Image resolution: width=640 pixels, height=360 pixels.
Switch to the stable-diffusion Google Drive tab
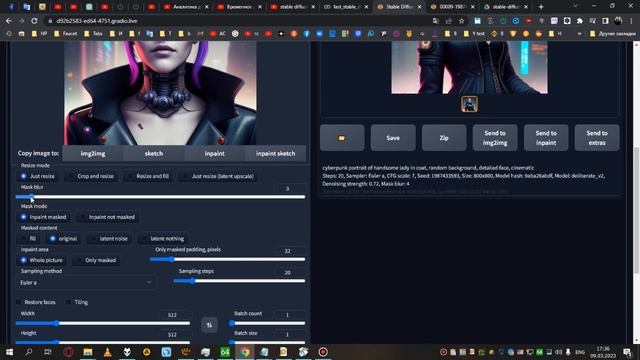[x=506, y=7]
